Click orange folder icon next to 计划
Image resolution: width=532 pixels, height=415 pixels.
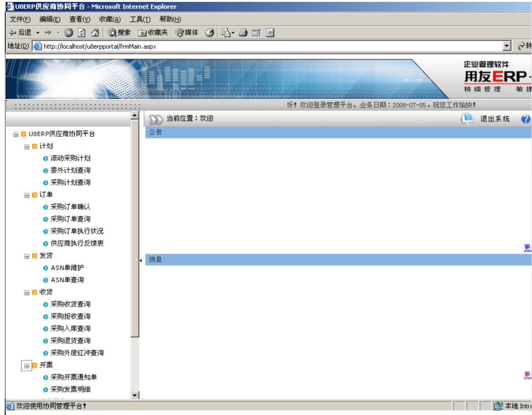pos(34,146)
